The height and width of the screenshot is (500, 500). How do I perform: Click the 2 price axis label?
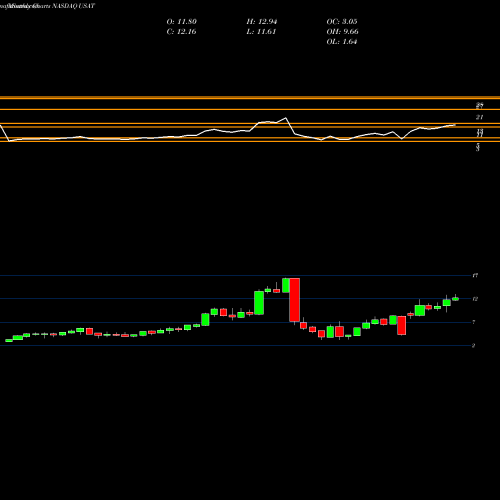pyautogui.click(x=474, y=345)
